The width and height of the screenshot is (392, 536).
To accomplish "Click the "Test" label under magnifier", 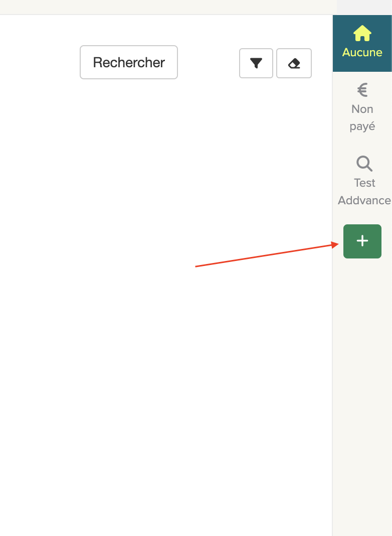I will pyautogui.click(x=364, y=183).
